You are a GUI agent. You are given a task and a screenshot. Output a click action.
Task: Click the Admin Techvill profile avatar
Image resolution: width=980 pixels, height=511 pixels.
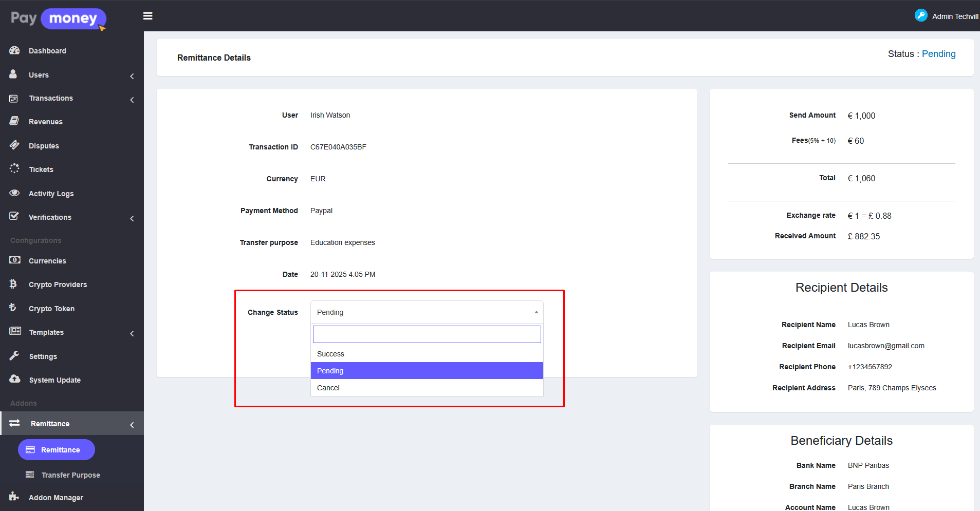[x=920, y=16]
